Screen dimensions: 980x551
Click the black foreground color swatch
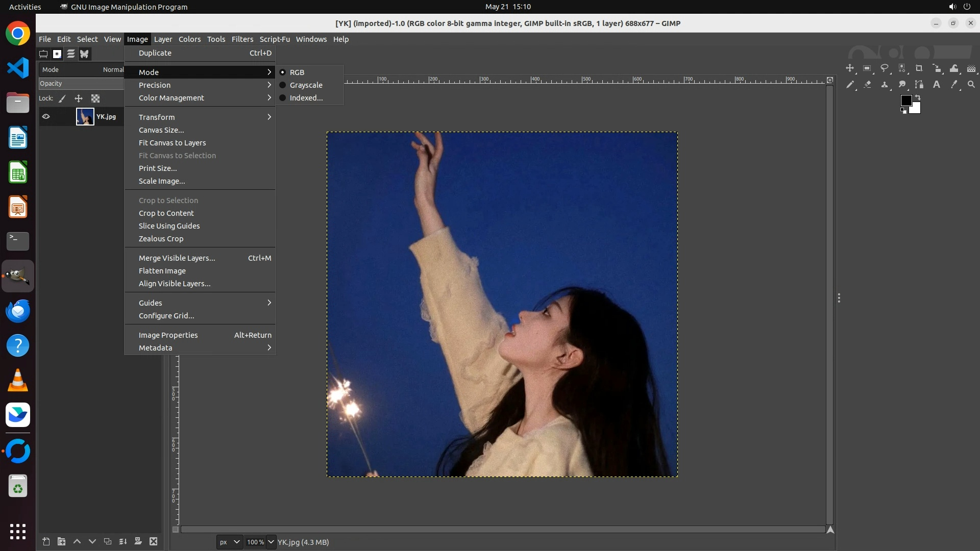[905, 101]
